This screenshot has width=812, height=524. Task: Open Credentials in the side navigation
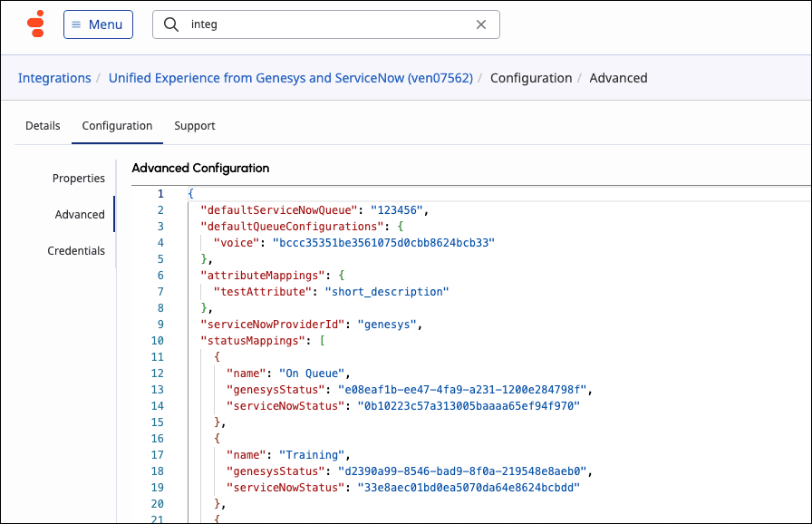(x=76, y=250)
